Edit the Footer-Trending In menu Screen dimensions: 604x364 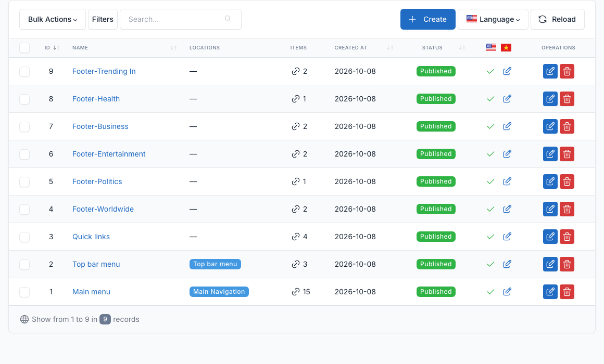pos(550,71)
